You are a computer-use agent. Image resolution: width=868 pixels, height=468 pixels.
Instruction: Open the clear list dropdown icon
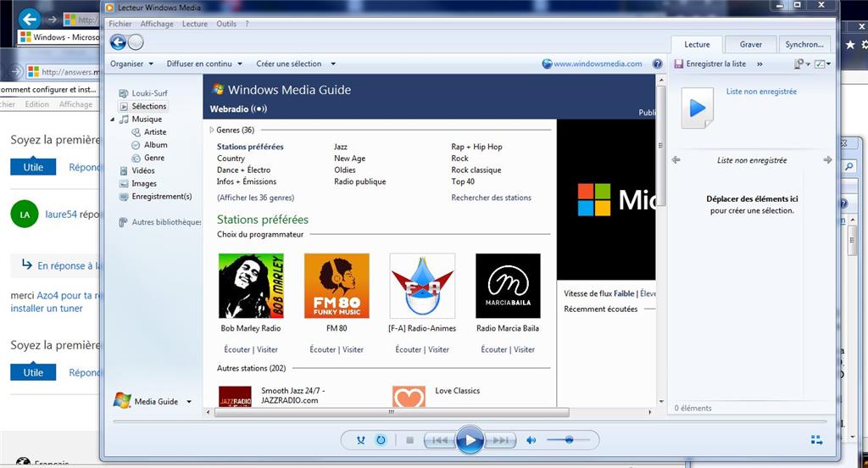(x=802, y=64)
